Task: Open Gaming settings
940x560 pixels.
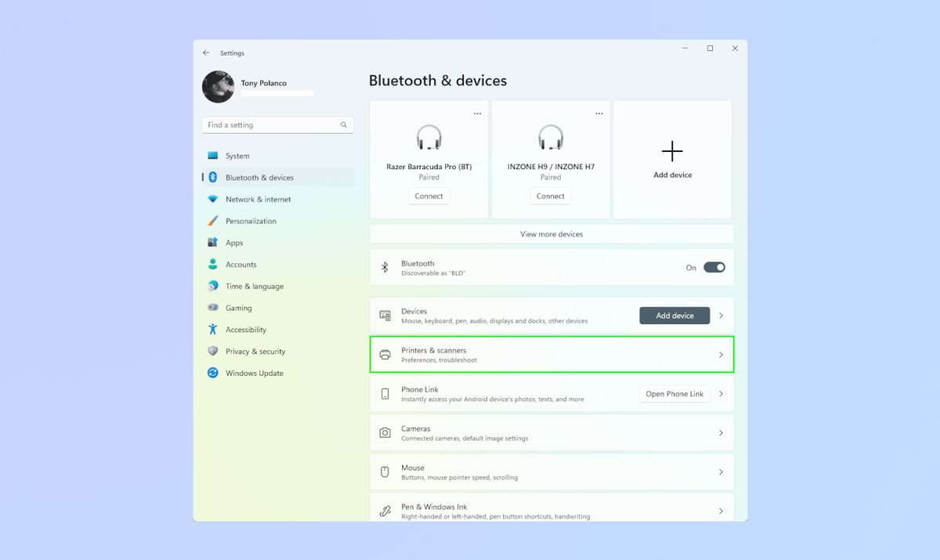Action: point(278,308)
